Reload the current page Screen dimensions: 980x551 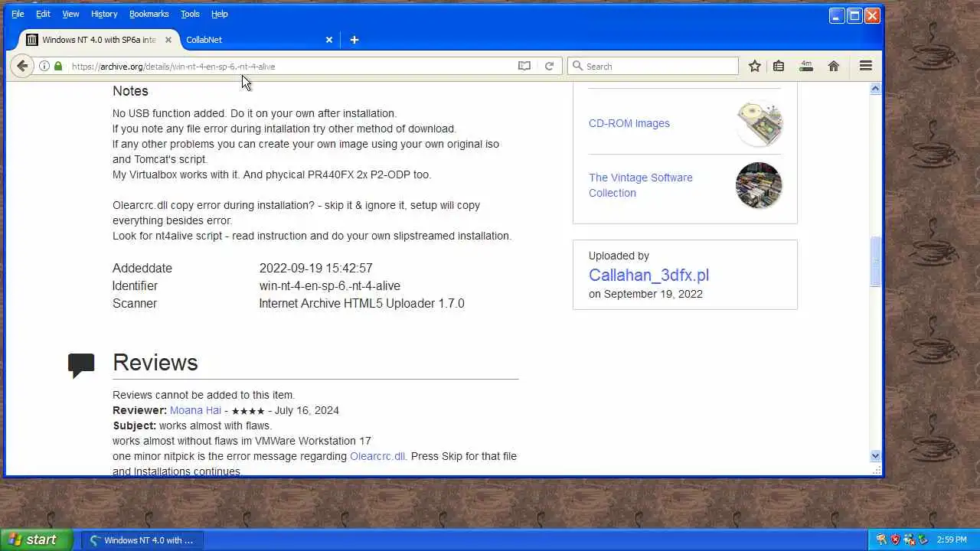tap(549, 66)
